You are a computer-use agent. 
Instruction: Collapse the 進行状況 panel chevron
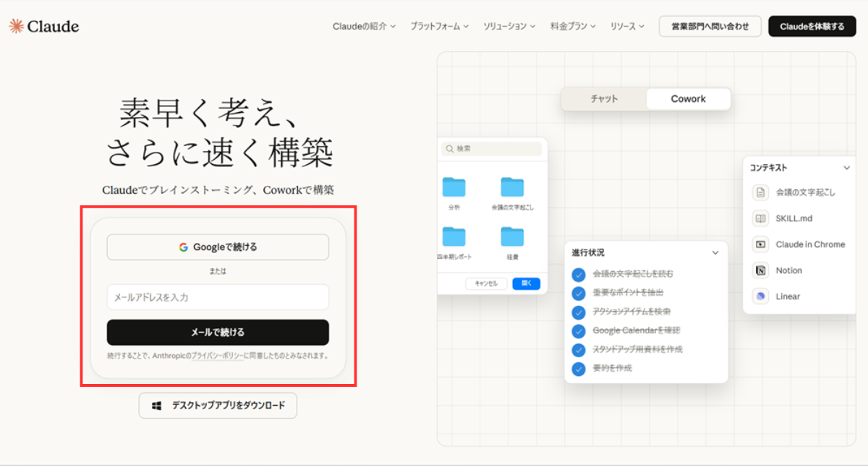click(715, 253)
